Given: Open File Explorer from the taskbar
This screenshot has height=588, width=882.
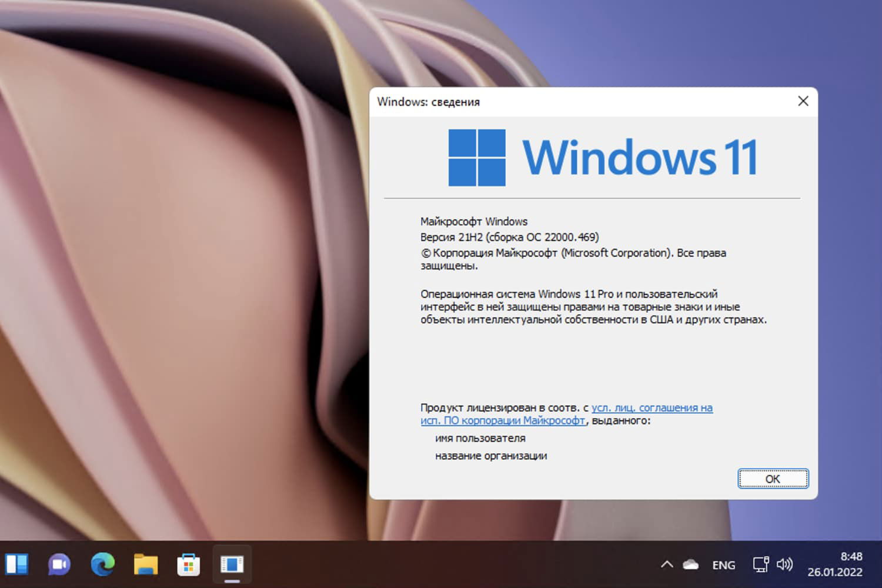Looking at the screenshot, I should (x=145, y=564).
